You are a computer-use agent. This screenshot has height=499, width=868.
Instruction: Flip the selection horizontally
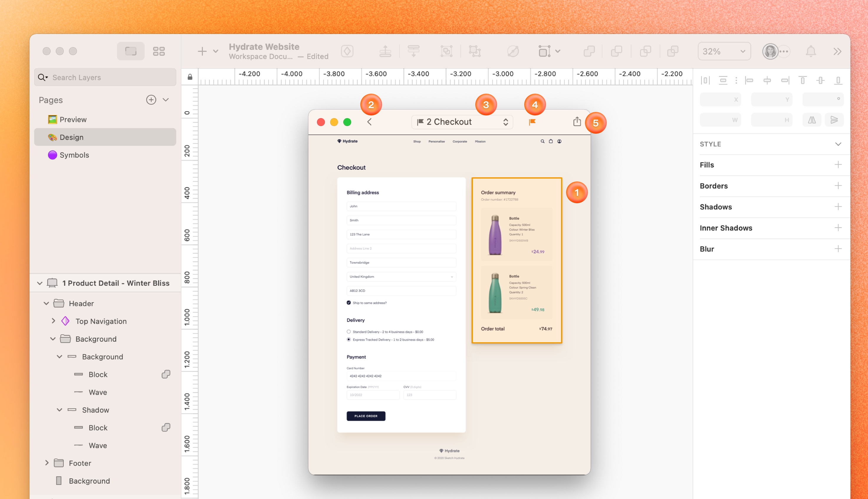[x=812, y=120]
